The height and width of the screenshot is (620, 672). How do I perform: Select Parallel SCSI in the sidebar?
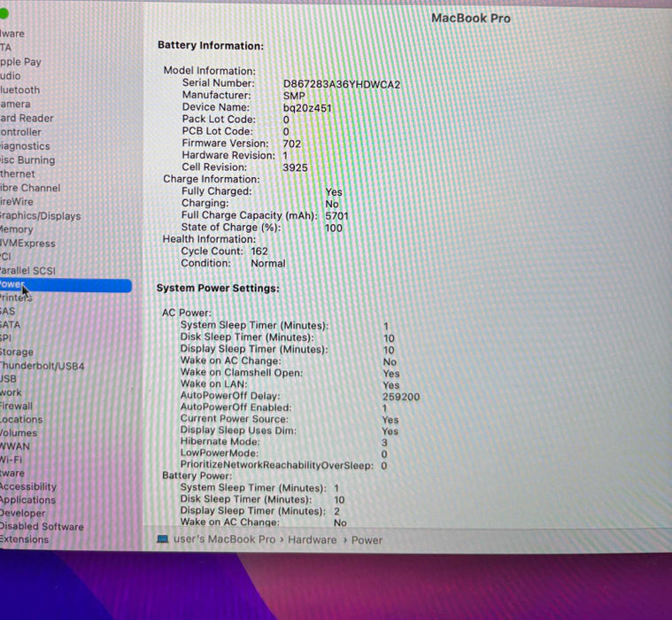(x=27, y=270)
